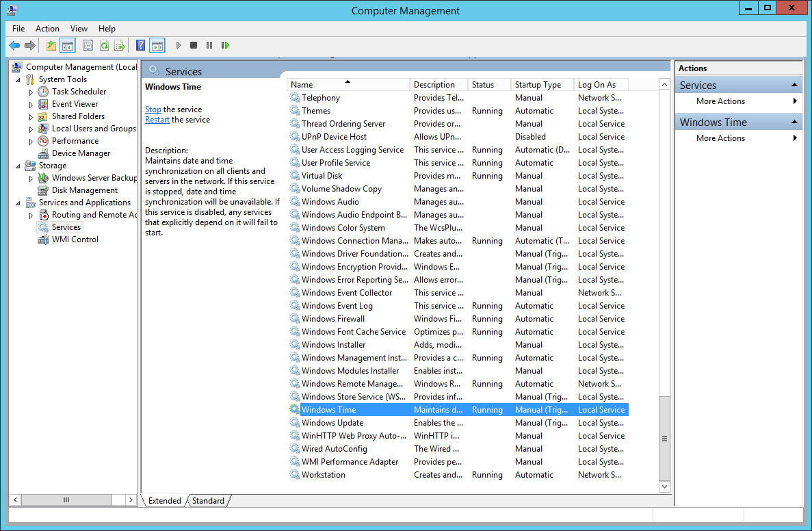This screenshot has width=812, height=531.
Task: Click the gear icon beside Workstation service
Action: point(294,474)
